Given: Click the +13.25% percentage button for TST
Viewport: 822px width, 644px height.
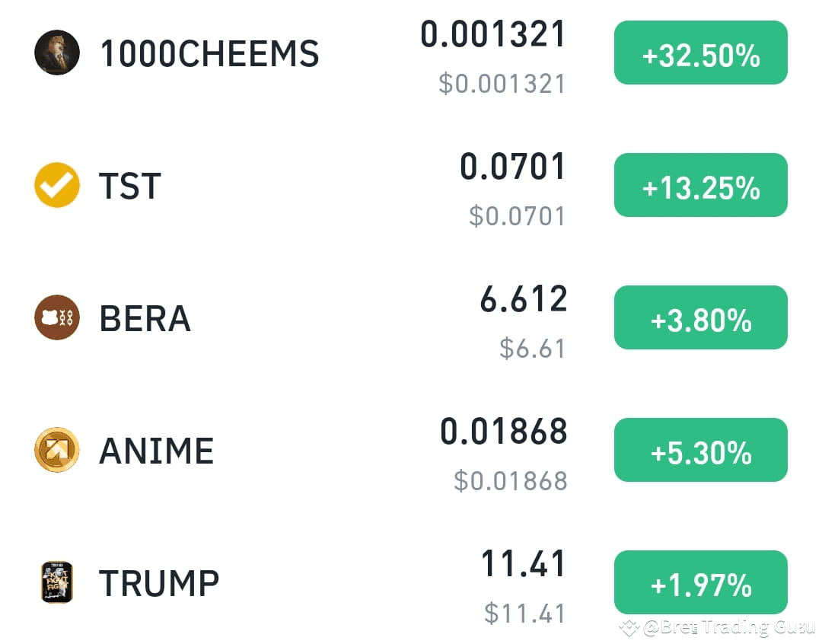Looking at the screenshot, I should point(700,185).
